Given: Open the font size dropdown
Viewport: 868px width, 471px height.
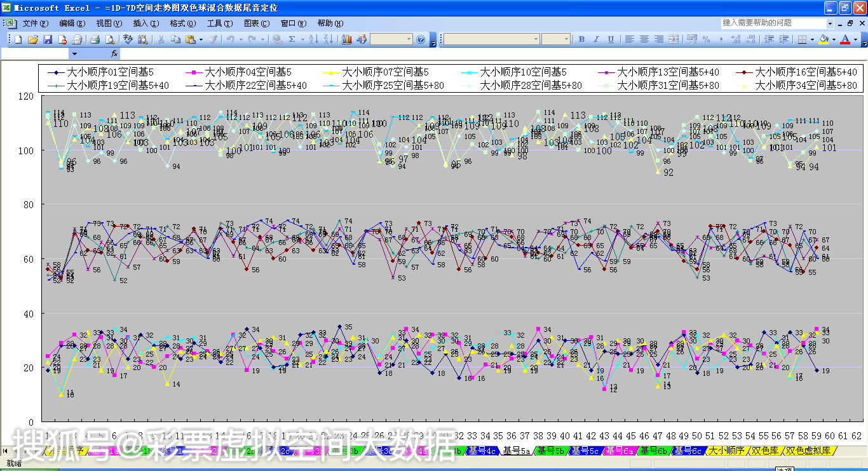Looking at the screenshot, I should coord(566,39).
